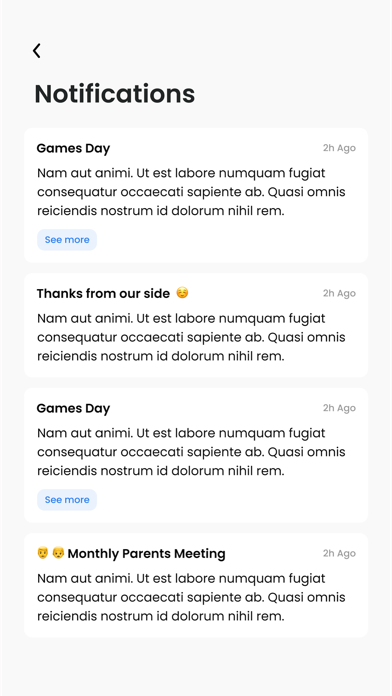Click the 2h Ago timestamp on second Games Day
The image size is (392, 696).
click(339, 408)
